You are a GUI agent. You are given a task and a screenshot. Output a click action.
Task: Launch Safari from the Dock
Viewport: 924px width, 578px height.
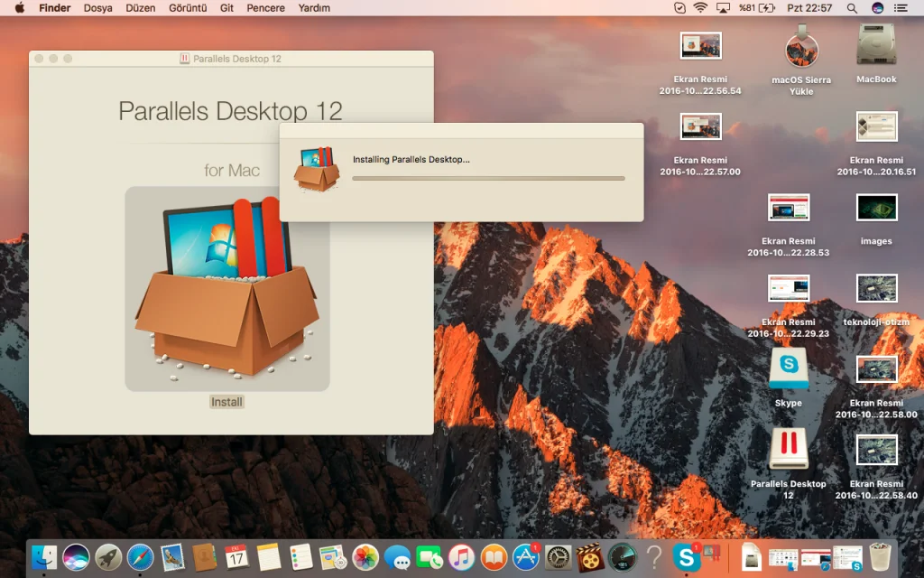click(x=140, y=557)
